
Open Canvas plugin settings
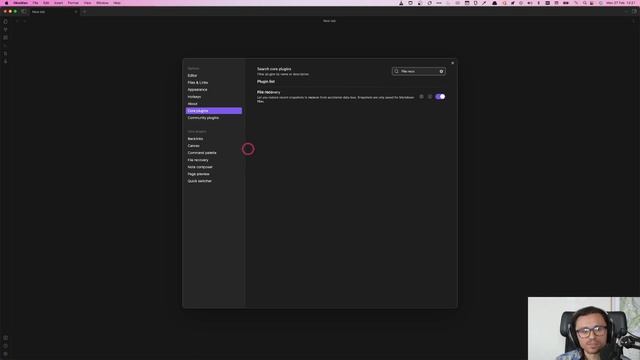coord(193,146)
